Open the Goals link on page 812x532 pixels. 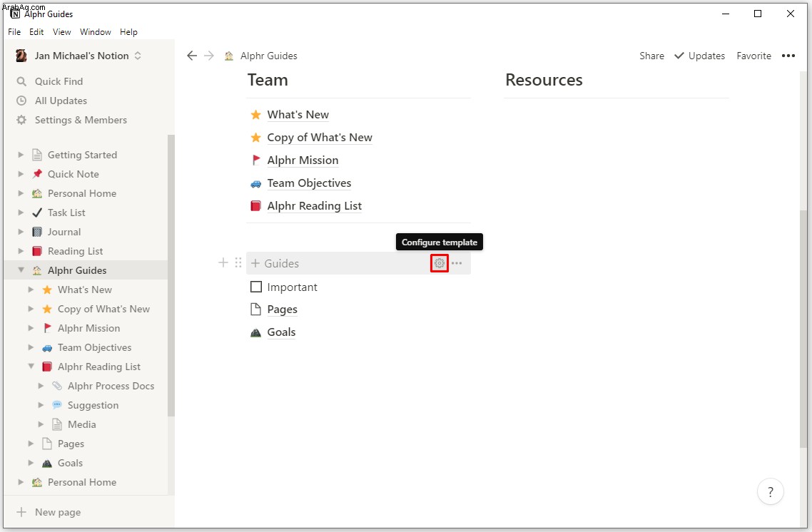281,332
